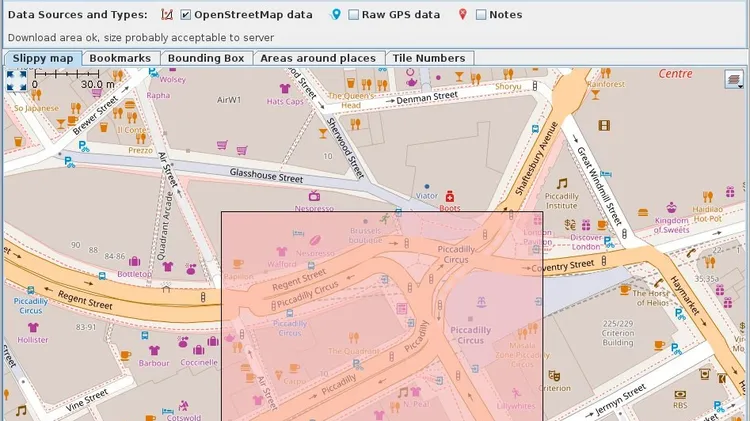Screen dimensions: 750x421
Task: Click the red Notes marker icon
Action: [463, 14]
